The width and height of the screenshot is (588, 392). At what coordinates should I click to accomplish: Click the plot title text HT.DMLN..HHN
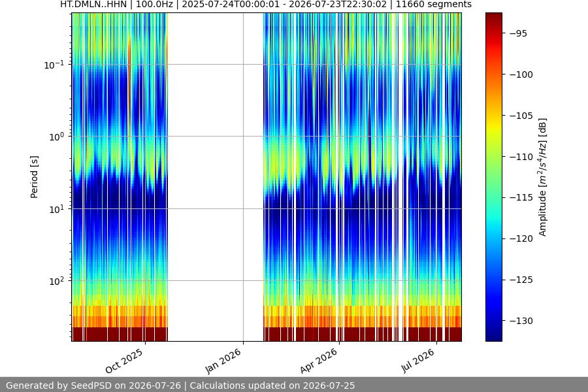pyautogui.click(x=93, y=5)
